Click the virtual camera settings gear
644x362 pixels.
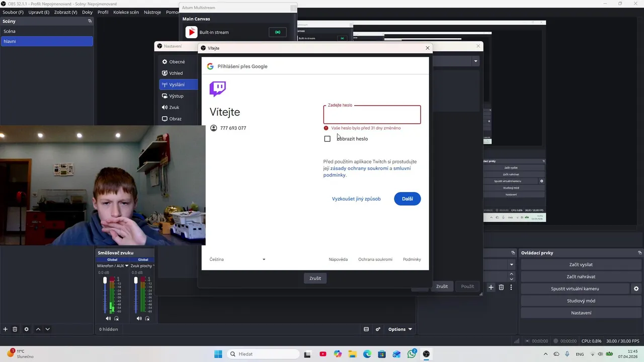click(x=636, y=289)
